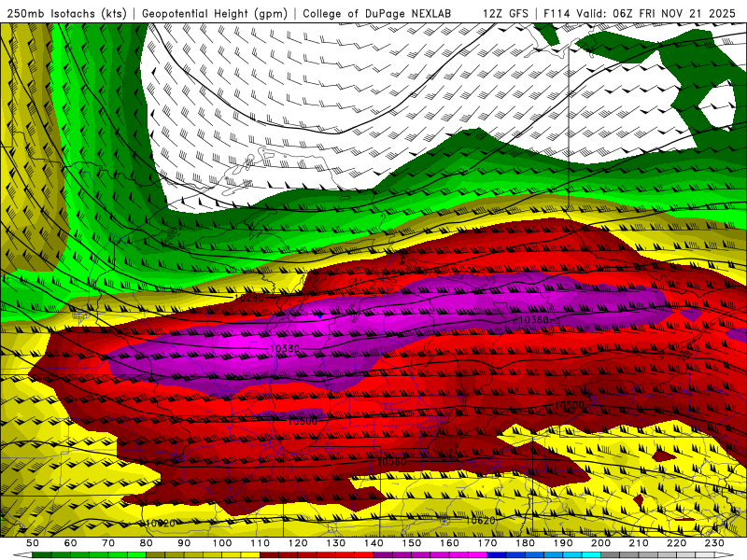
Task: Click the "250mb Isotachs (kts)" title text
Action: 67,13
